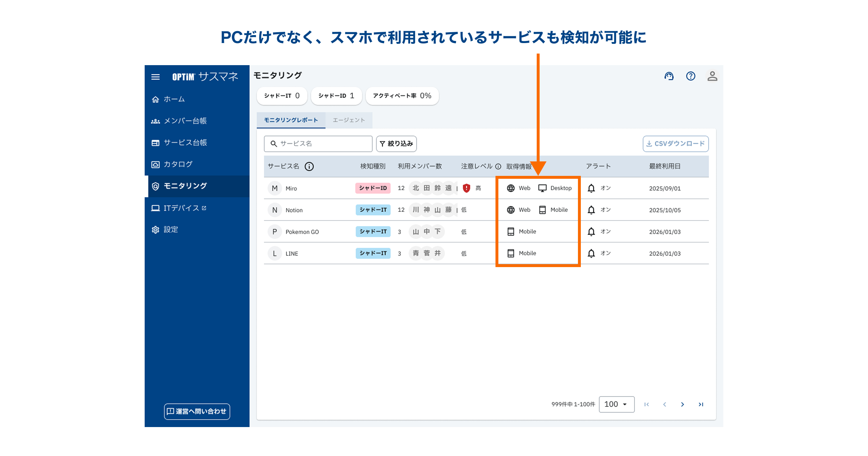Viewport: 868px width, 456px height.
Task: Click the red shield icon on Miro row
Action: (467, 188)
